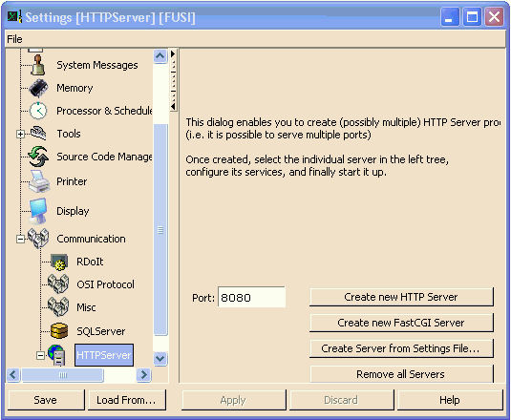Select the Memory settings entry
The width and height of the screenshot is (511, 420).
tap(75, 88)
